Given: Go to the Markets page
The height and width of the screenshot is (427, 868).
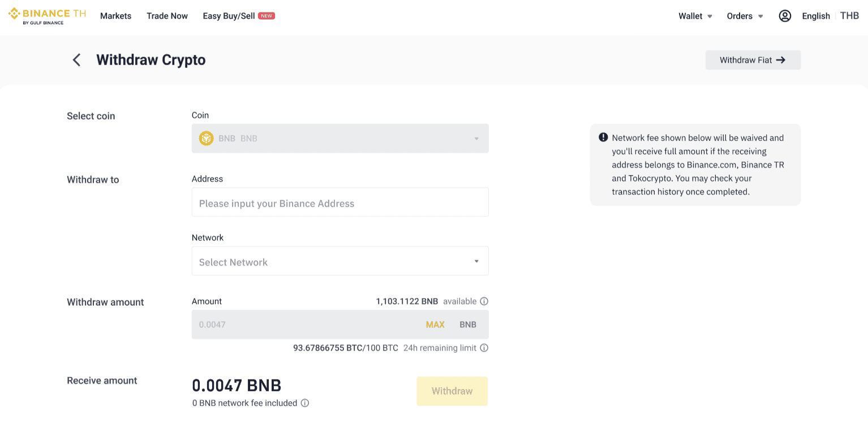Looking at the screenshot, I should pyautogui.click(x=115, y=16).
